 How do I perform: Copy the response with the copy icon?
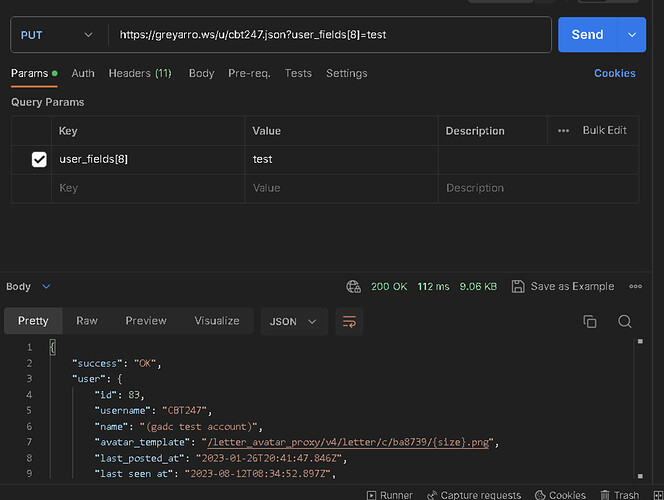tap(590, 322)
